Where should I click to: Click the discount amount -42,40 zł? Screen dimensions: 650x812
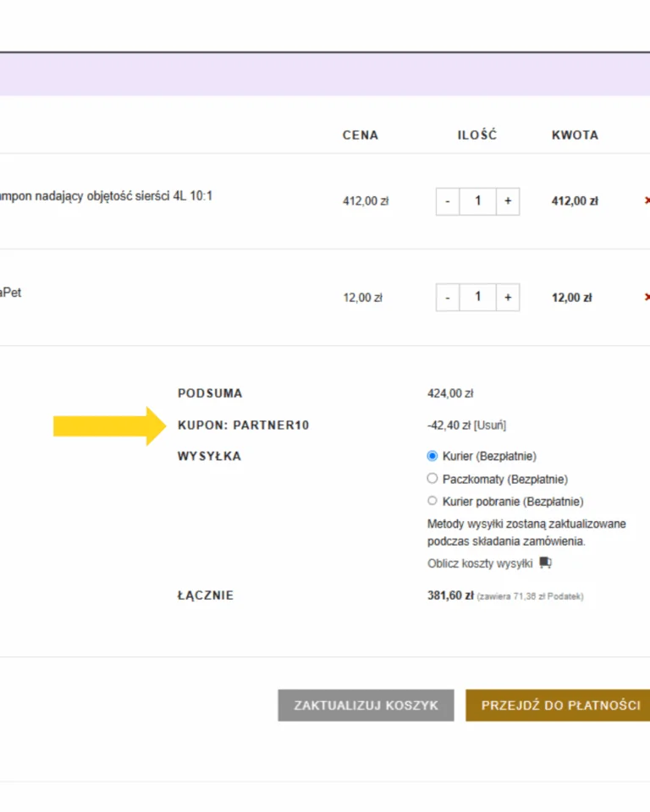click(x=449, y=425)
